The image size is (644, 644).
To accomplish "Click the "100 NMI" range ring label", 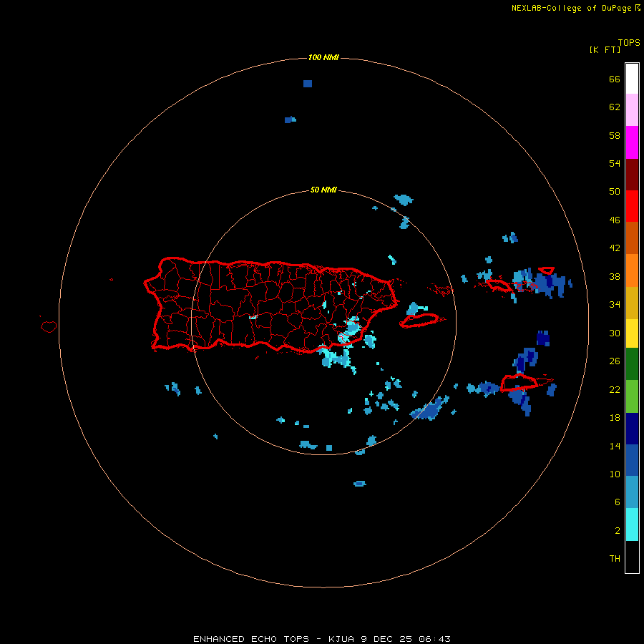I will tap(323, 57).
